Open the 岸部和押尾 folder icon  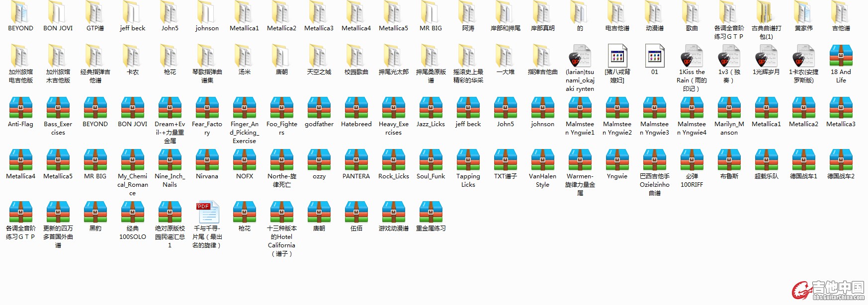coord(505,12)
